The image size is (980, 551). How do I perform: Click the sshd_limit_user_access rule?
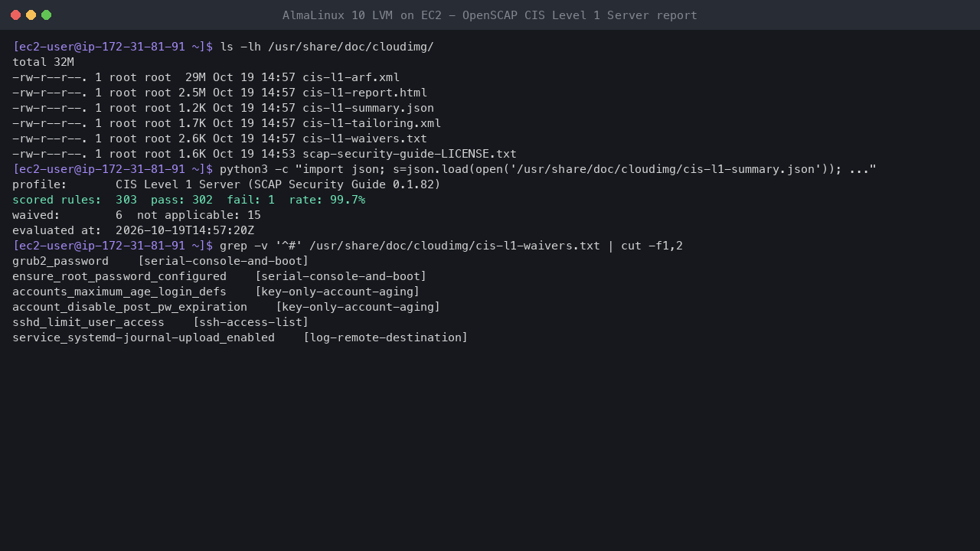(x=88, y=322)
